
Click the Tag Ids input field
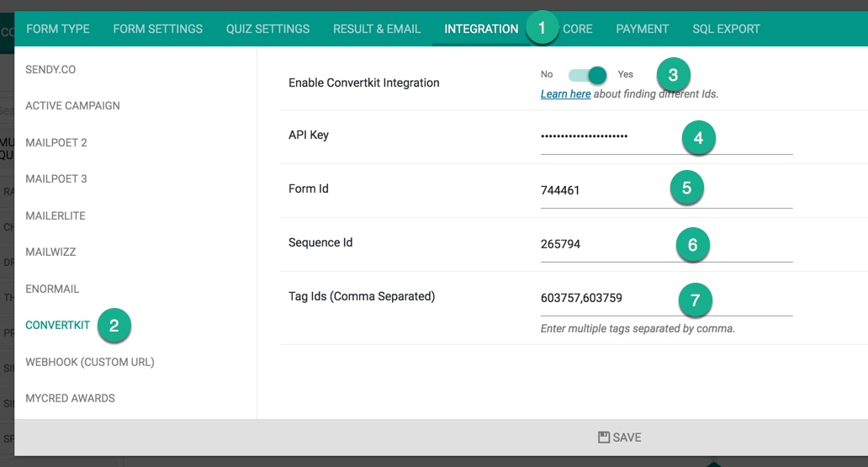tap(666, 299)
